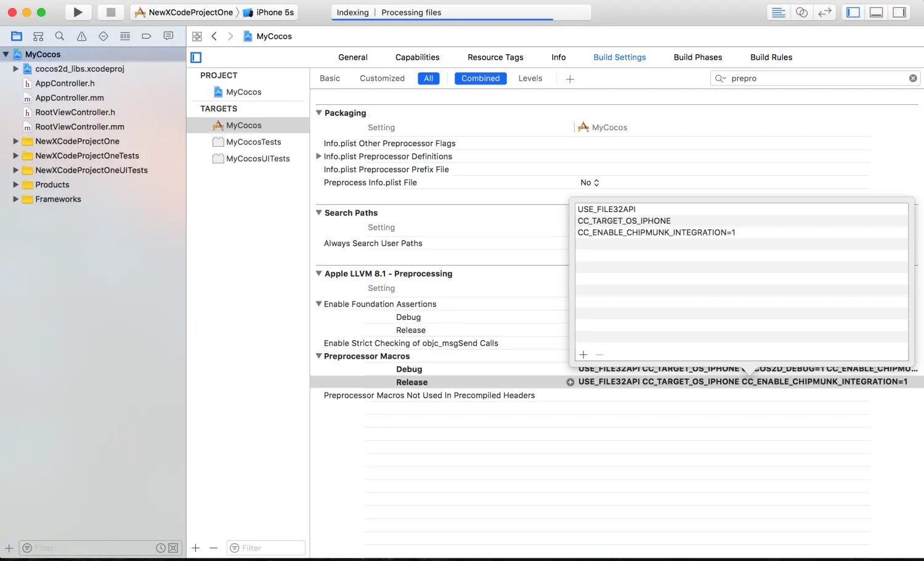Open the Info tab
The width and height of the screenshot is (924, 561).
559,57
